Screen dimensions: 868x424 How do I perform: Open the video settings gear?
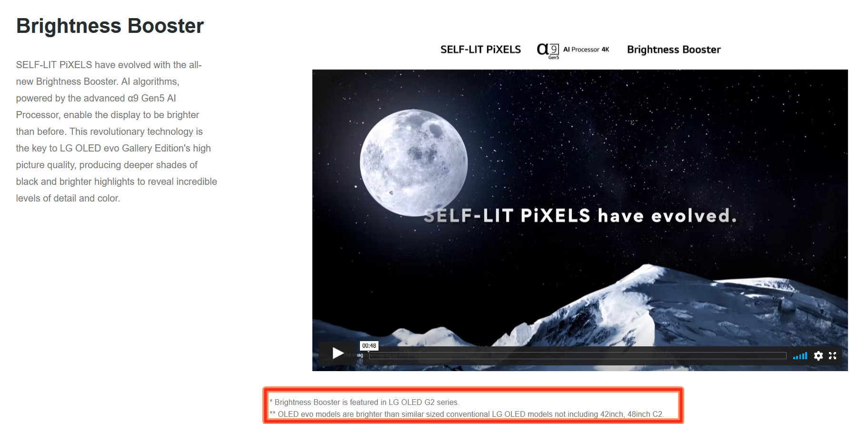tap(818, 356)
